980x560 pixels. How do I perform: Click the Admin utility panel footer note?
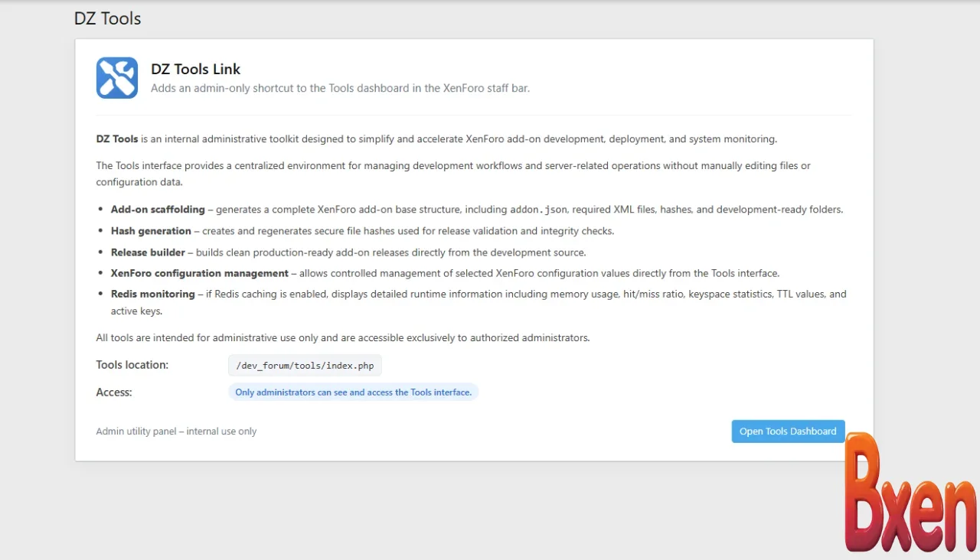pos(176,431)
